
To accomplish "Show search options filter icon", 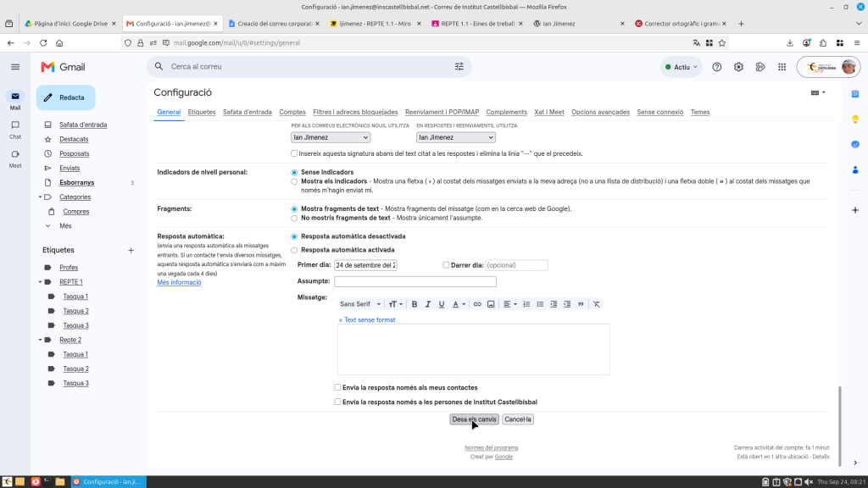I will click(x=459, y=66).
